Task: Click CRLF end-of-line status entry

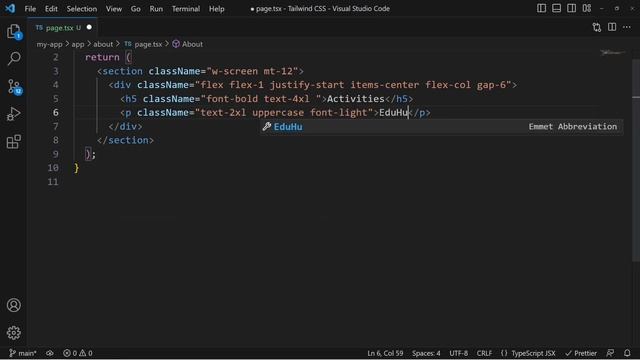Action: point(484,353)
